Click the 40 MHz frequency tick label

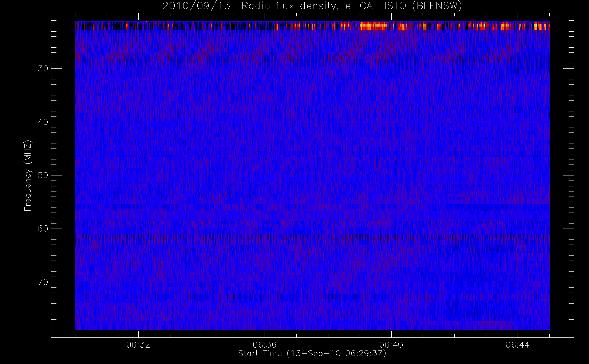click(43, 122)
